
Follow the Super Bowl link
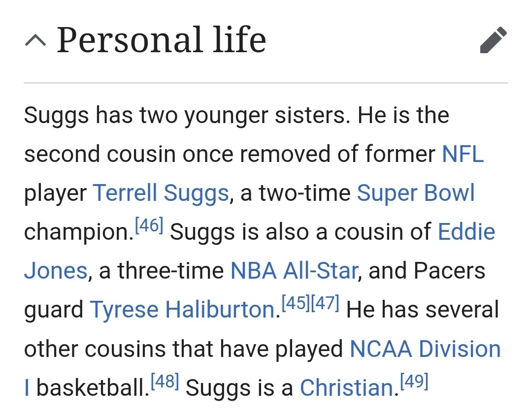coord(416,193)
